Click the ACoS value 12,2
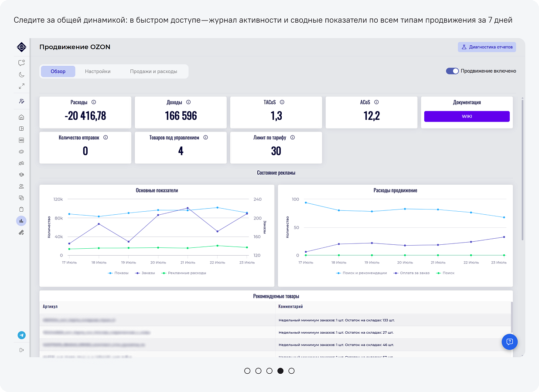539x392 pixels. pyautogui.click(x=372, y=116)
